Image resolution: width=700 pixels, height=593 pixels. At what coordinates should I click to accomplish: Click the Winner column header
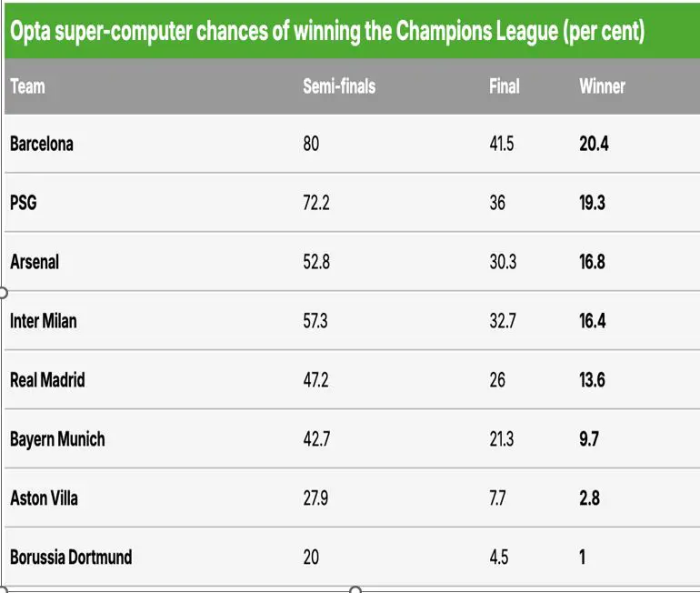(x=602, y=87)
